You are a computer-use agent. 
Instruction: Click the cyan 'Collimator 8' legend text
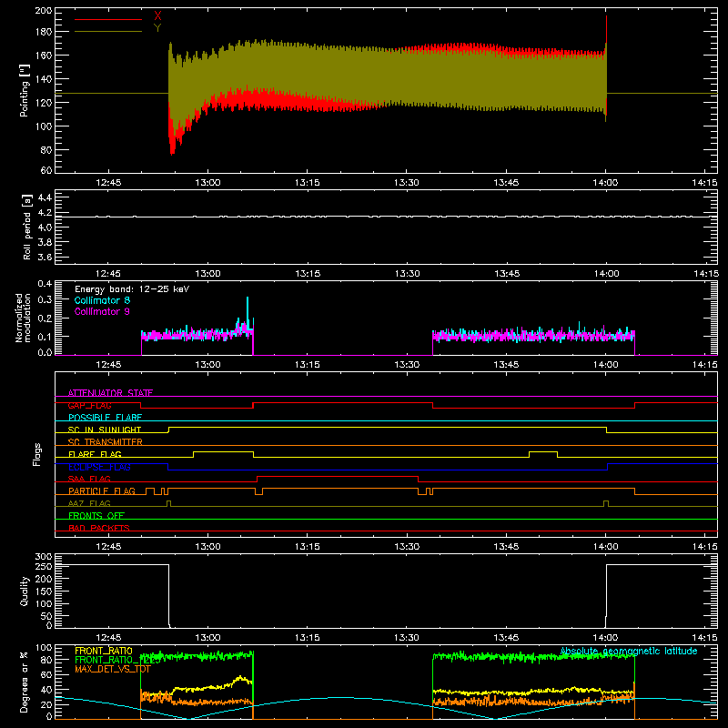102,300
